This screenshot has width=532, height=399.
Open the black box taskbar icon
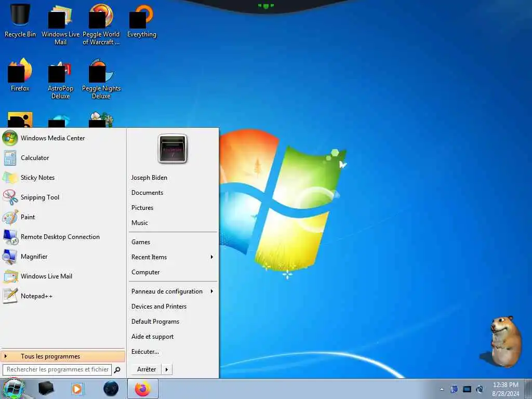(x=46, y=389)
